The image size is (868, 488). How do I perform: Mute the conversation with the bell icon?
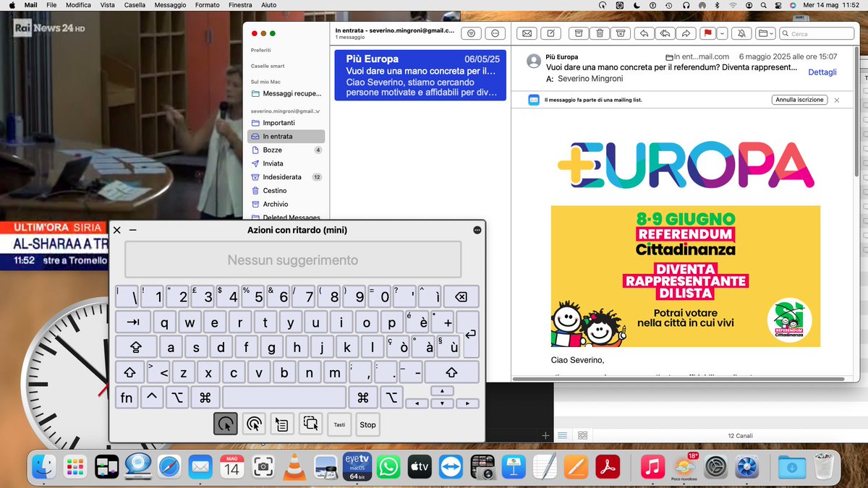point(741,33)
